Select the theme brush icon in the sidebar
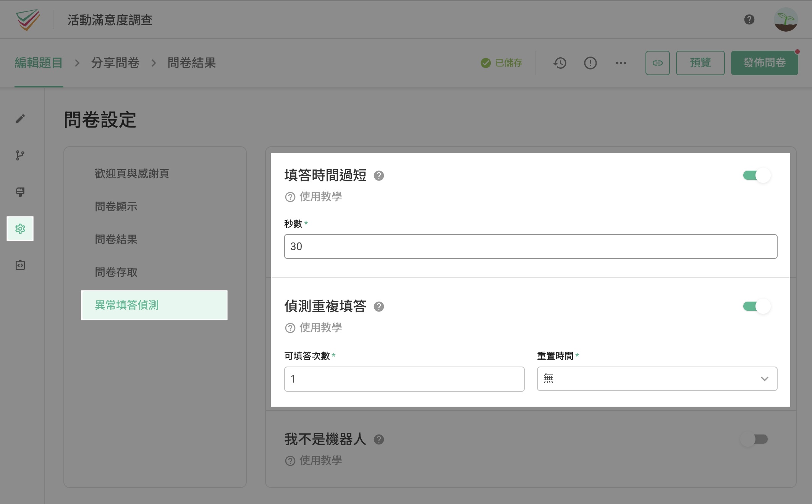This screenshot has height=504, width=812. pos(20,192)
